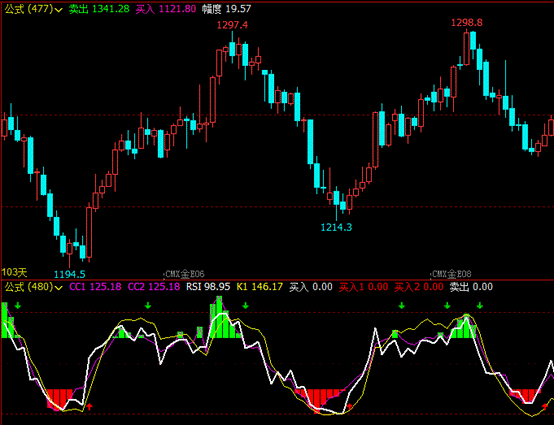Click the first green down arrow signal
554x425 pixels.
18,306
